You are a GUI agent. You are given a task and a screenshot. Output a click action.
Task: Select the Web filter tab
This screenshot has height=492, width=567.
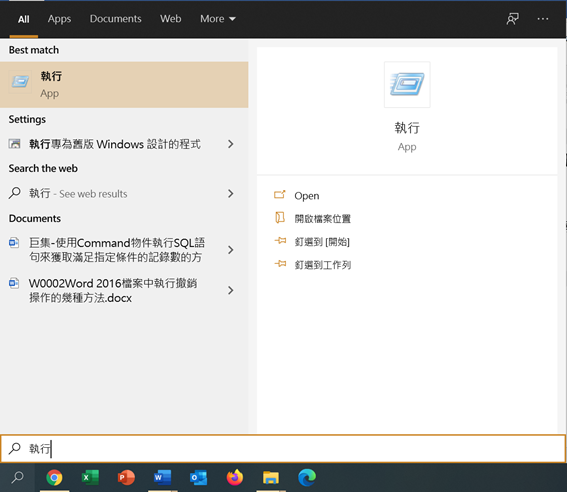click(x=171, y=19)
